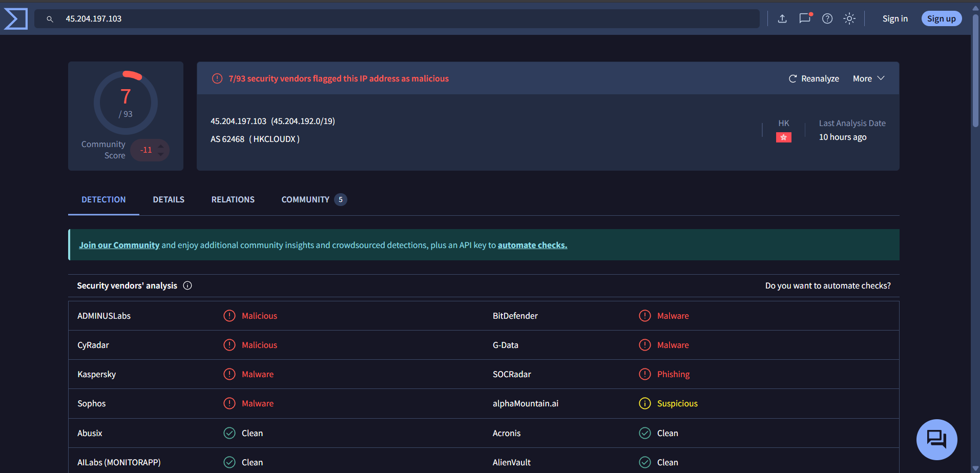Click the search field with 45.204.197.103
The height and width of the screenshot is (473, 980).
pos(397,19)
